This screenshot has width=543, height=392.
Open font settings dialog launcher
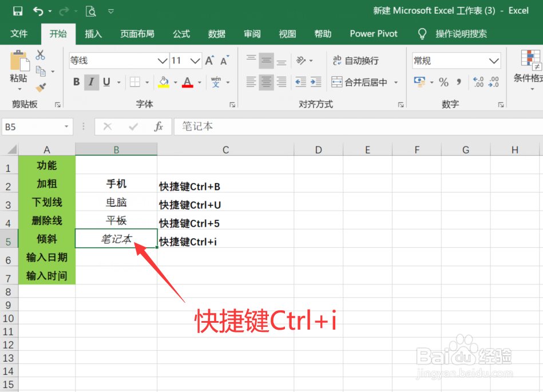click(x=232, y=105)
